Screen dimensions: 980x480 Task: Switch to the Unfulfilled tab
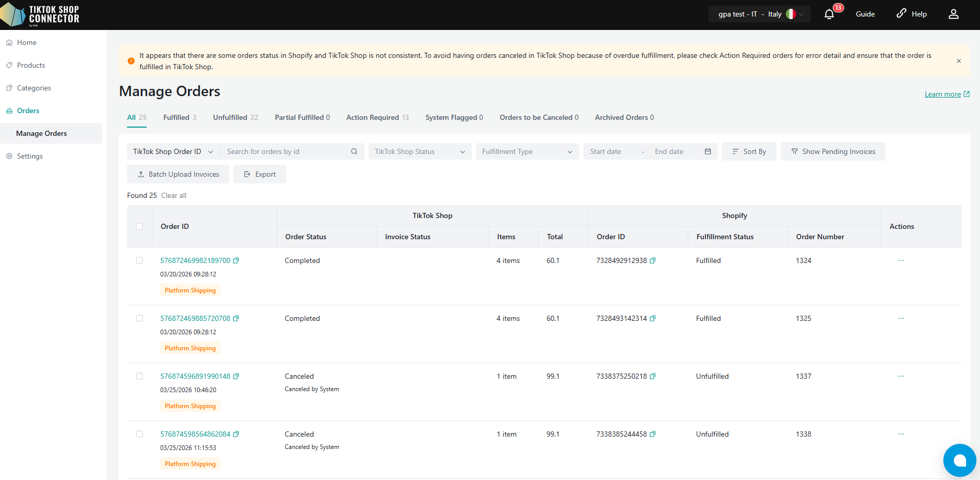[x=235, y=117]
